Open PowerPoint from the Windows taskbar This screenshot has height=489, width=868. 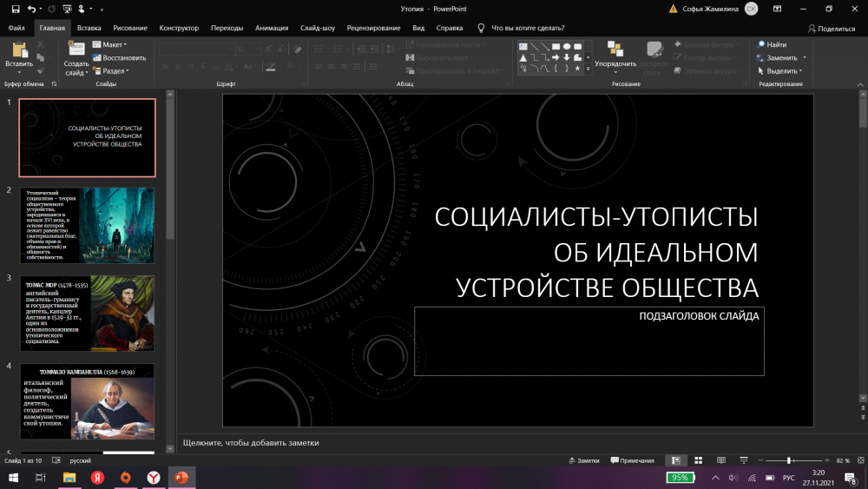(x=182, y=478)
